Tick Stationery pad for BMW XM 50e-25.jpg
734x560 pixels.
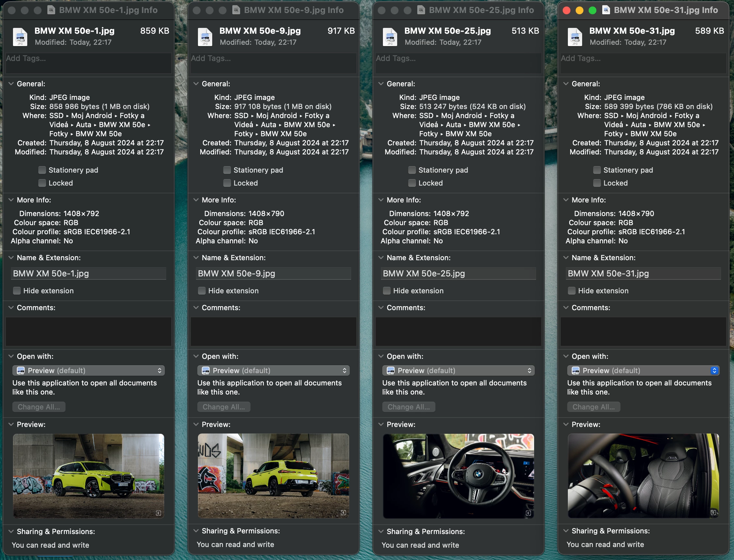pos(412,170)
